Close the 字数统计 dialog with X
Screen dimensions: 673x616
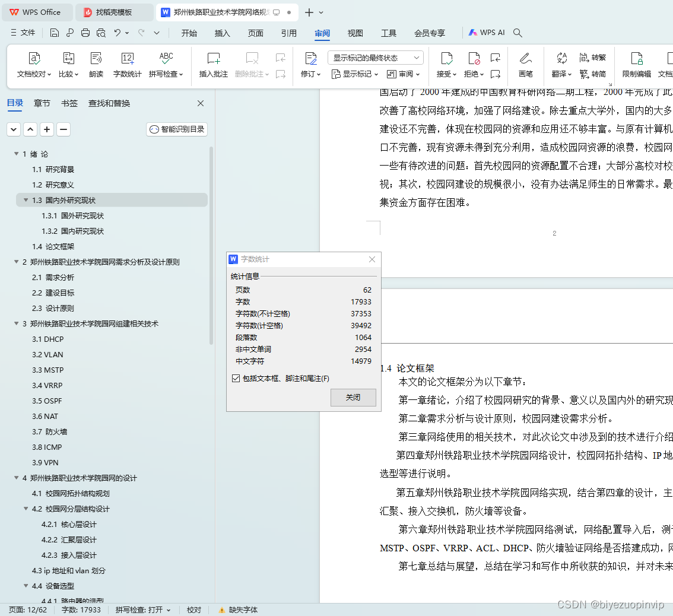(x=372, y=259)
